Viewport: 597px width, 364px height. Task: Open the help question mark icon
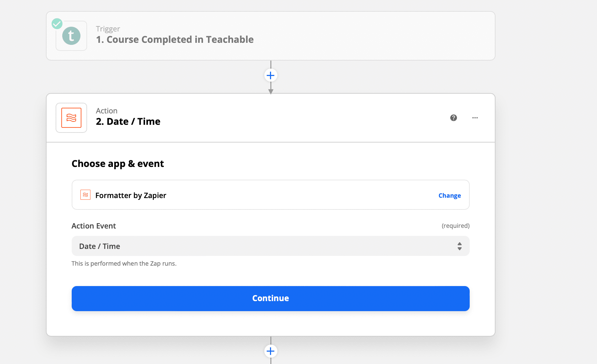coord(454,118)
